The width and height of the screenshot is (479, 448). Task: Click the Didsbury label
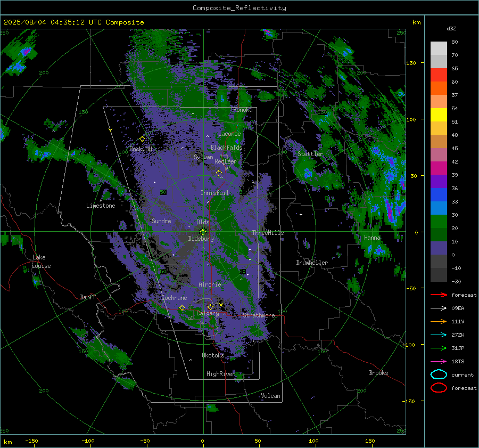tap(201, 239)
